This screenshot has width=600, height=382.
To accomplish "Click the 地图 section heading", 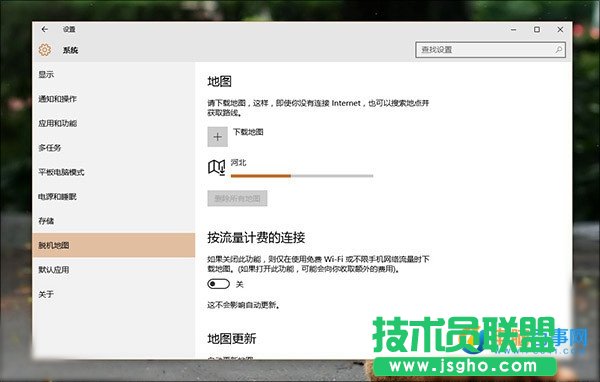I will pyautogui.click(x=219, y=81).
